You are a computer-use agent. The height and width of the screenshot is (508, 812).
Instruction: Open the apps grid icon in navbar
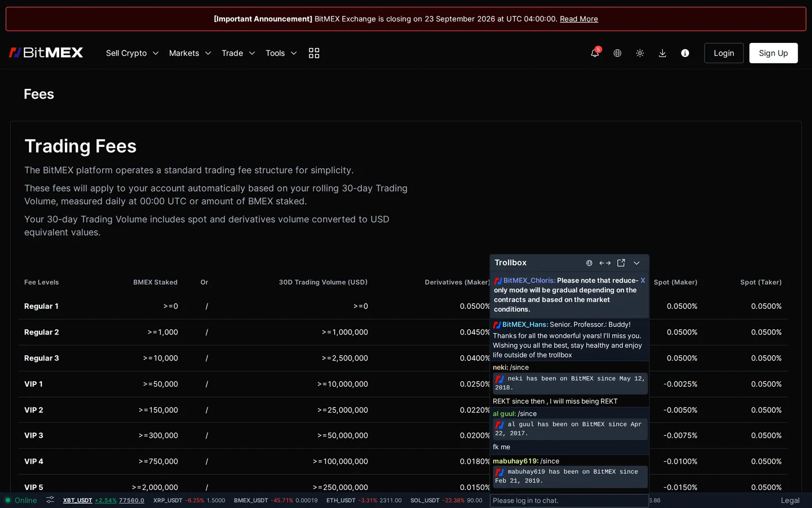(x=314, y=53)
